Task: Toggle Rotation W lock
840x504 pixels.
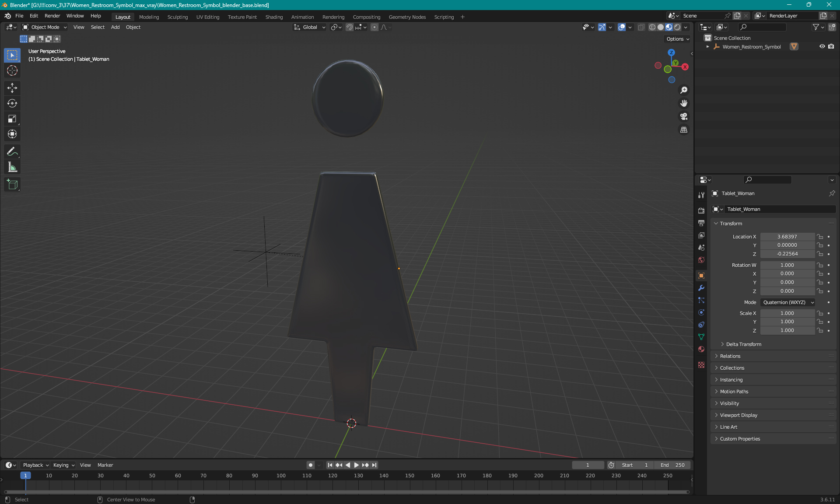Action: click(x=820, y=265)
